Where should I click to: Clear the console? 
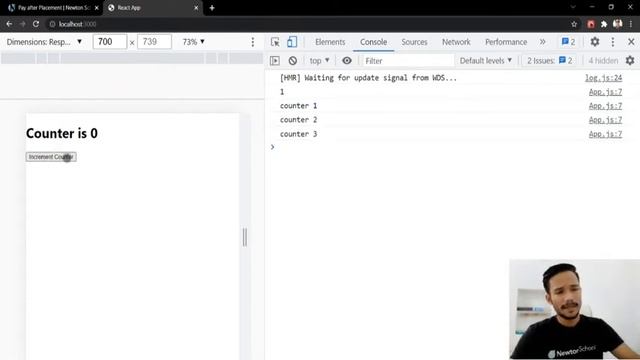click(x=293, y=61)
